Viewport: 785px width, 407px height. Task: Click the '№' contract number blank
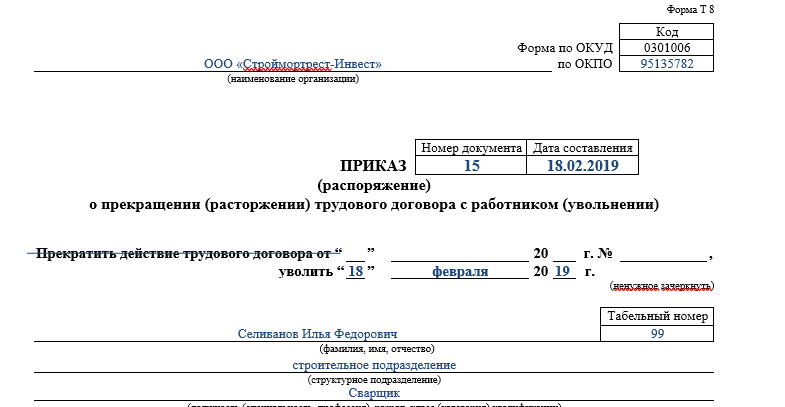click(663, 254)
